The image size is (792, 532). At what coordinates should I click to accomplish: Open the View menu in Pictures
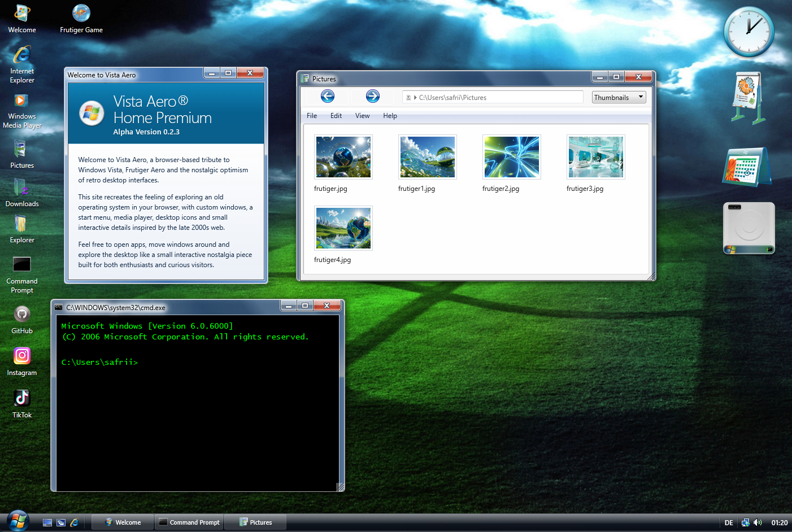click(x=363, y=116)
